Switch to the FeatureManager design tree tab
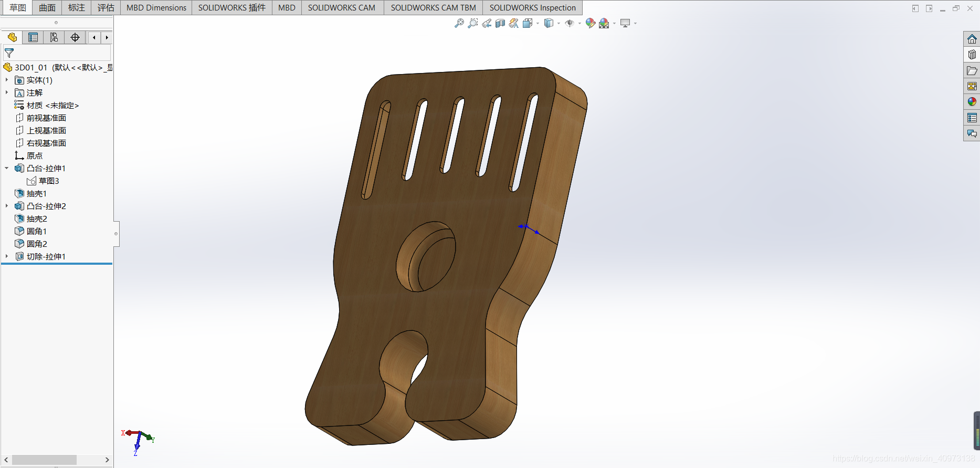 [x=12, y=37]
